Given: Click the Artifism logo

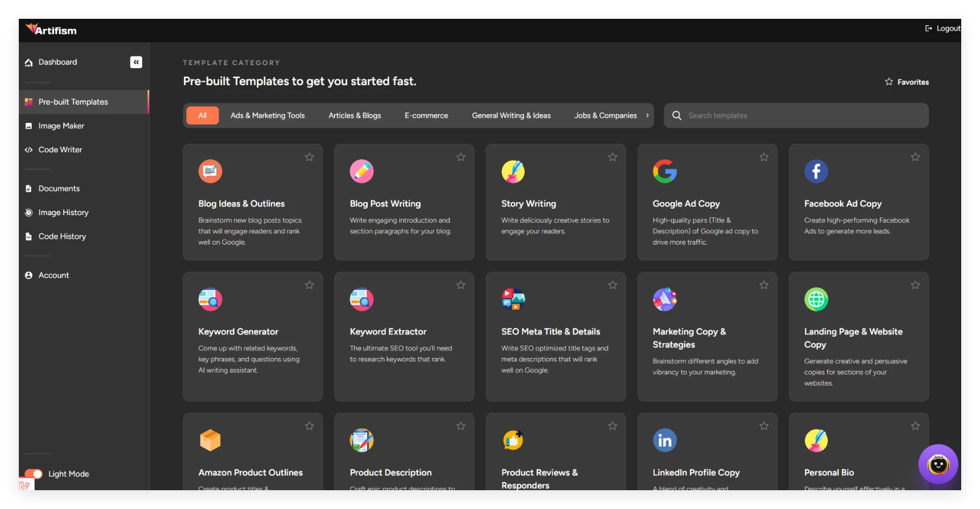Looking at the screenshot, I should pos(51,30).
